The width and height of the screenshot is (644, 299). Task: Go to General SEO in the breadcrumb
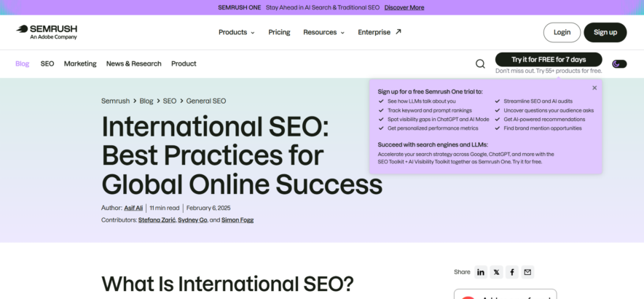tap(206, 101)
